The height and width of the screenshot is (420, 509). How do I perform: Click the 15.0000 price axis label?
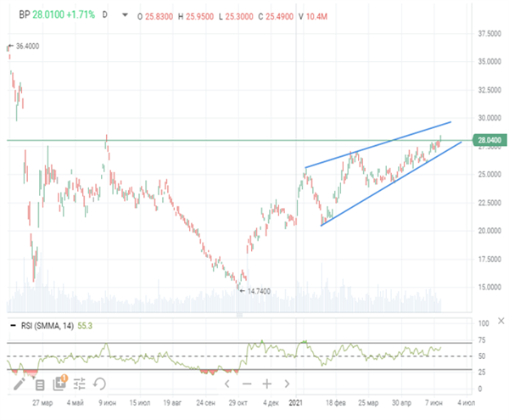point(489,287)
